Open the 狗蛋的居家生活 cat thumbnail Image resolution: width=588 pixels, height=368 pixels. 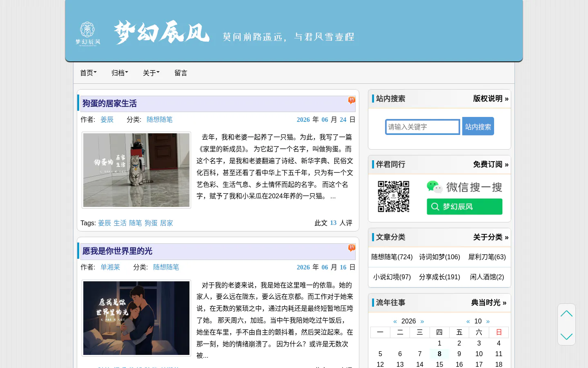[136, 170]
